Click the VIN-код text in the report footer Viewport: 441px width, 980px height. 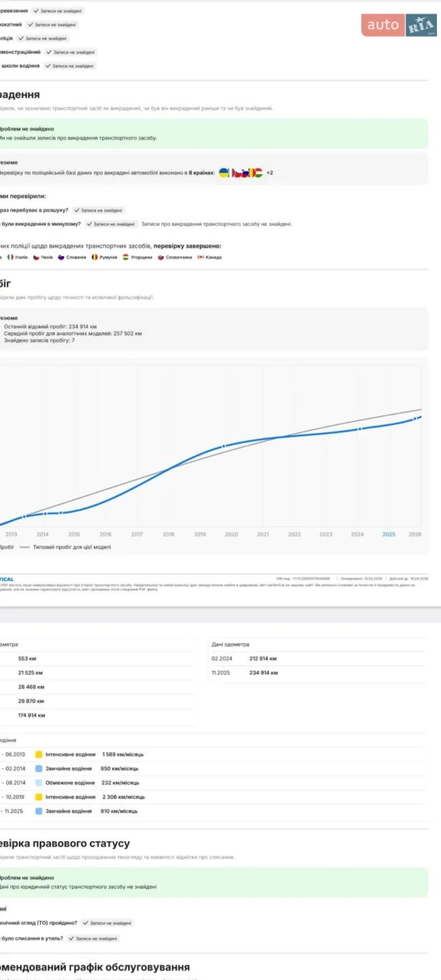pos(304,578)
